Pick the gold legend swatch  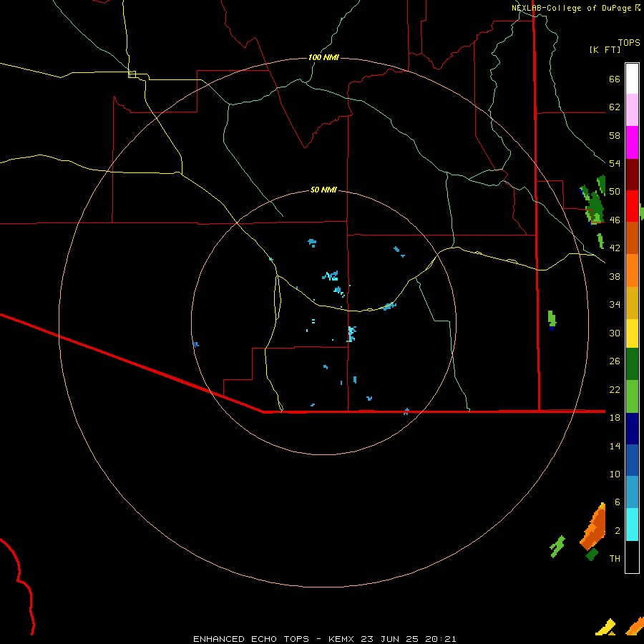pyautogui.click(x=632, y=303)
